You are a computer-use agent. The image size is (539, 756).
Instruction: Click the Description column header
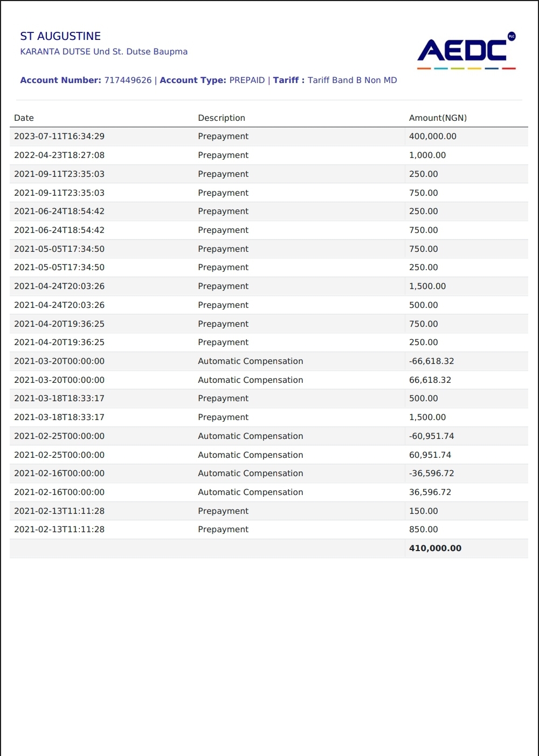[221, 118]
